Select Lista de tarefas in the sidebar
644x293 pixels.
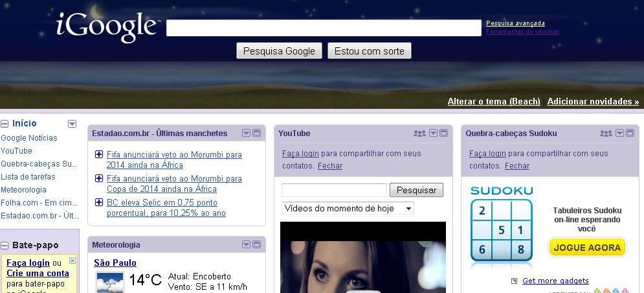click(28, 177)
